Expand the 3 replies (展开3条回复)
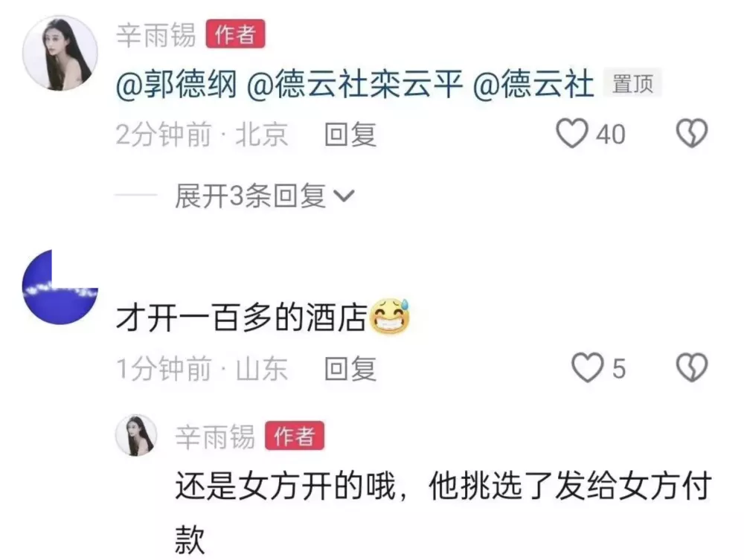Viewport: 744px width, 560px height. [250, 196]
